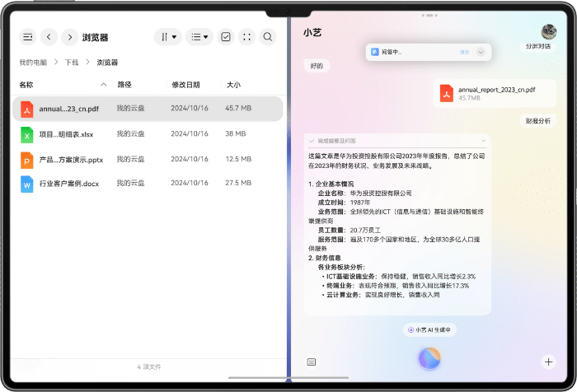This screenshot has width=577, height=392.
Task: Open the file search
Action: [268, 37]
